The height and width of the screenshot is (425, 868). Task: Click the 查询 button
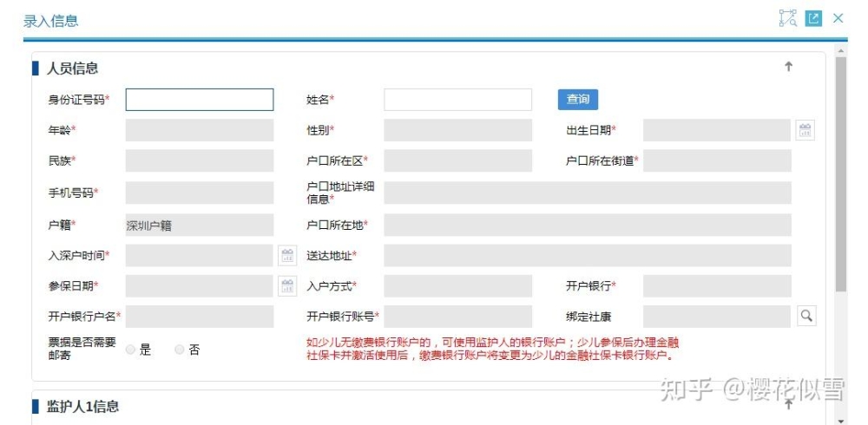[x=578, y=100]
